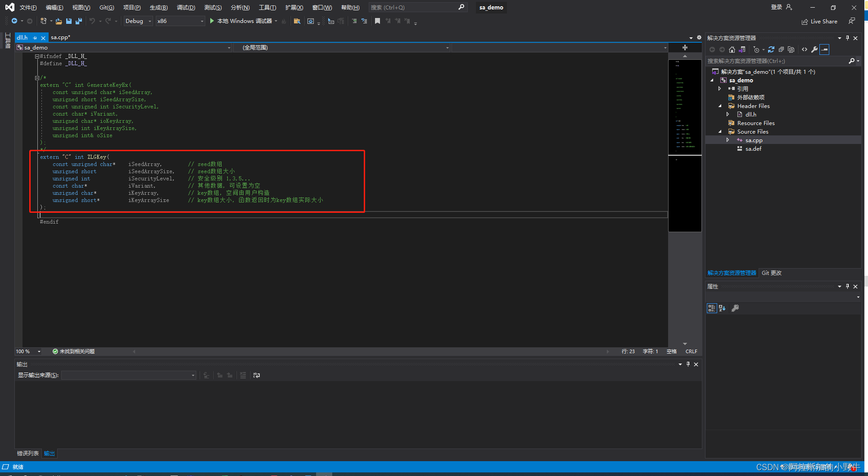Open the global scope (全局范围) dropdown
Screen dimensions: 868x476
pyautogui.click(x=342, y=47)
